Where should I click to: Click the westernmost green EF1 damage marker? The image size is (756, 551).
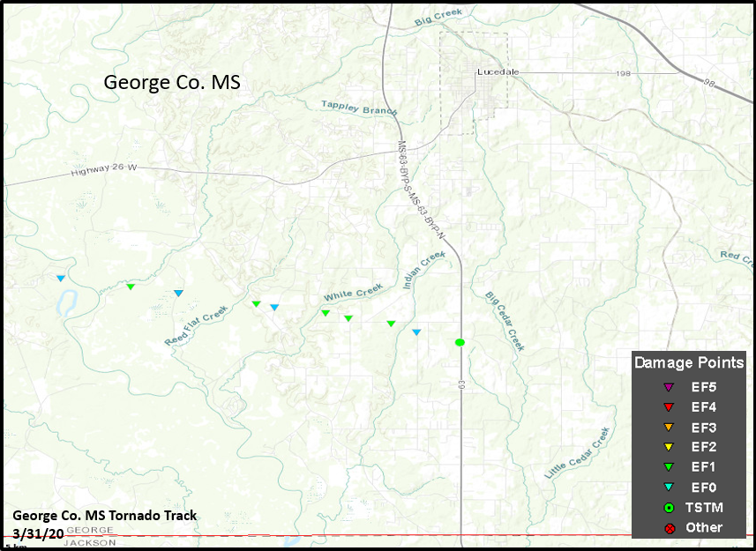[131, 287]
